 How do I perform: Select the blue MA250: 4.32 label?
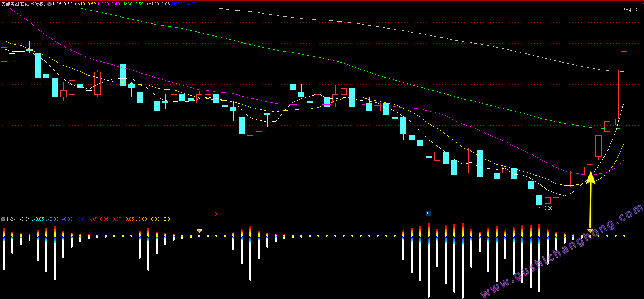[184, 4]
